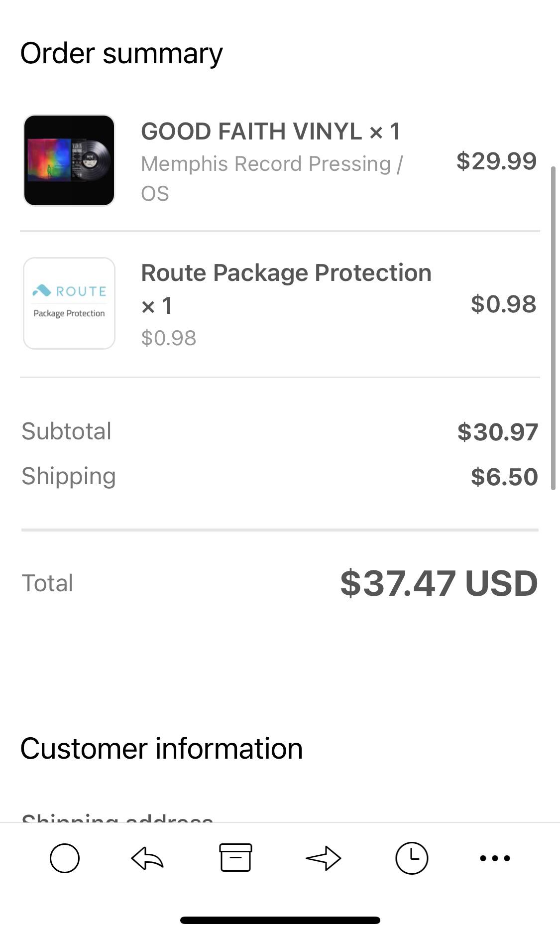Screen dimensions: 560x936
Task: Click the vertical scrollbar on the right
Action: click(553, 329)
